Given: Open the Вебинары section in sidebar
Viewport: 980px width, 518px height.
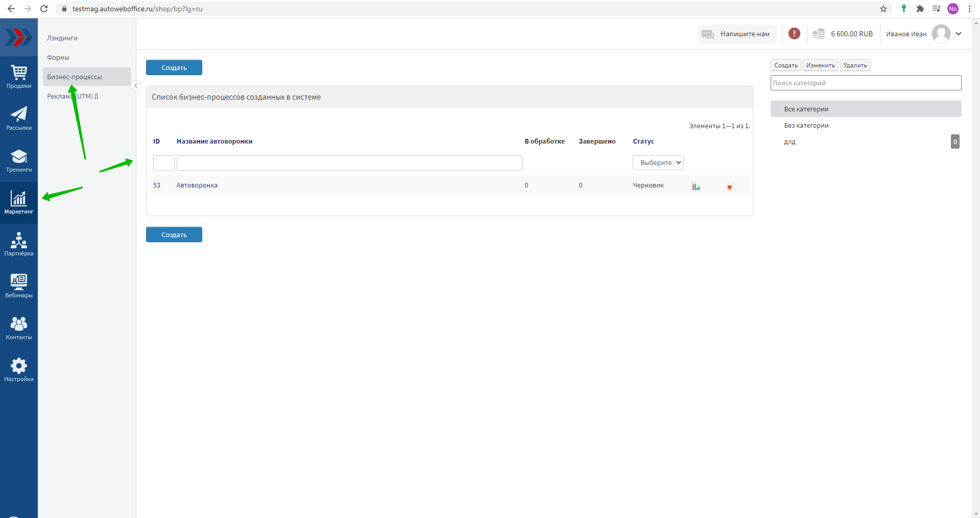Looking at the screenshot, I should click(x=19, y=286).
